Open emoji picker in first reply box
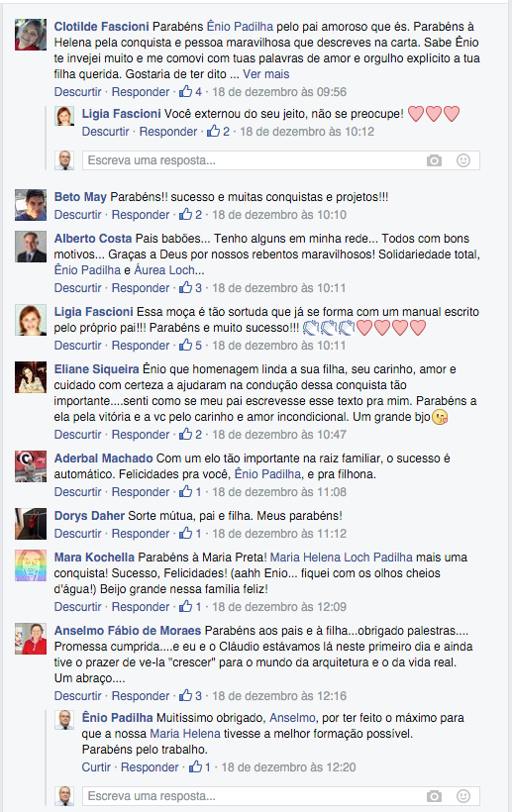512x812 pixels. pos(463,160)
